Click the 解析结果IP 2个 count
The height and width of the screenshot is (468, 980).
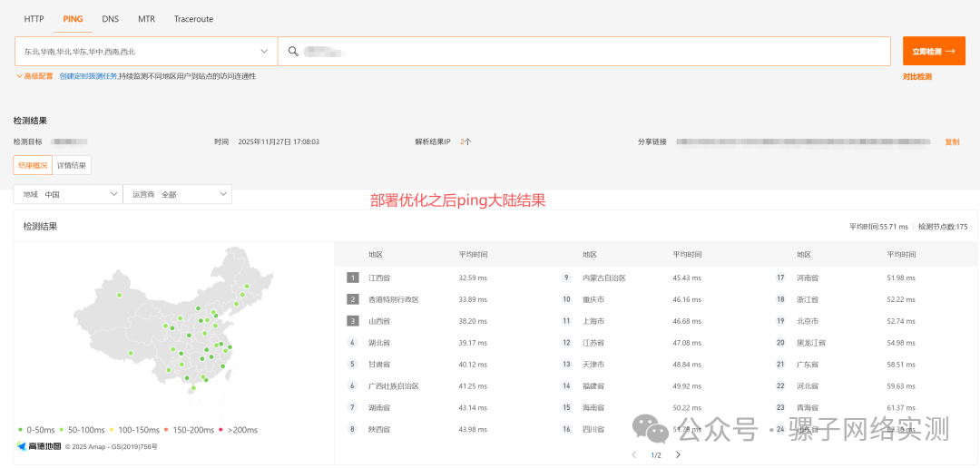[x=465, y=141]
